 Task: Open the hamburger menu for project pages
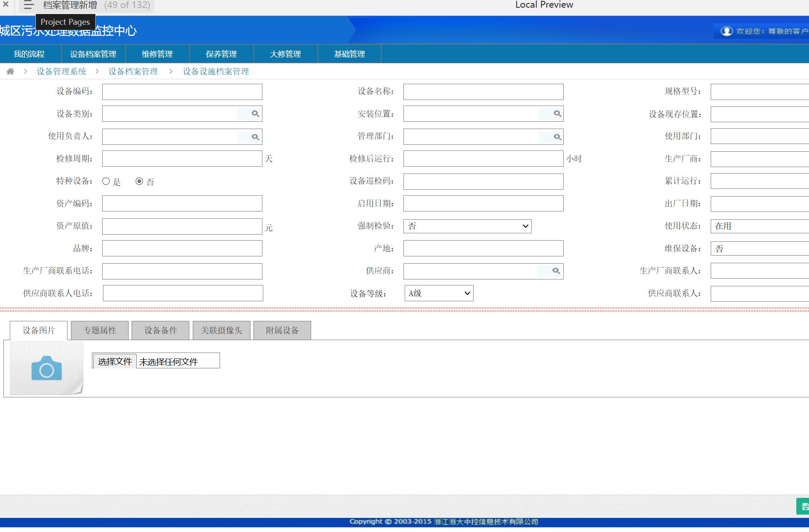29,6
